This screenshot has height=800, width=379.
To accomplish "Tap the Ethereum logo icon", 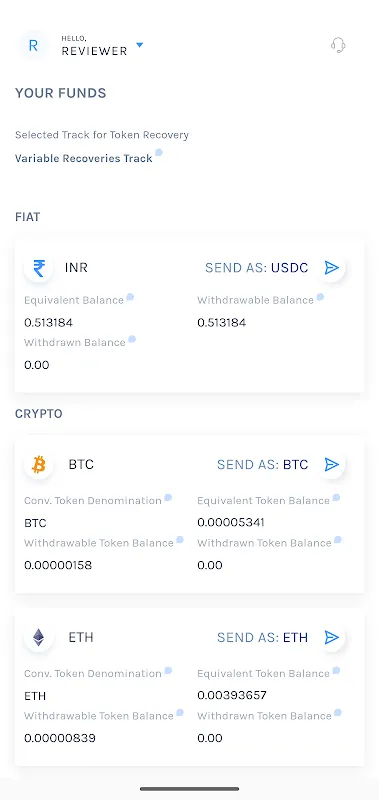I will pos(39,637).
